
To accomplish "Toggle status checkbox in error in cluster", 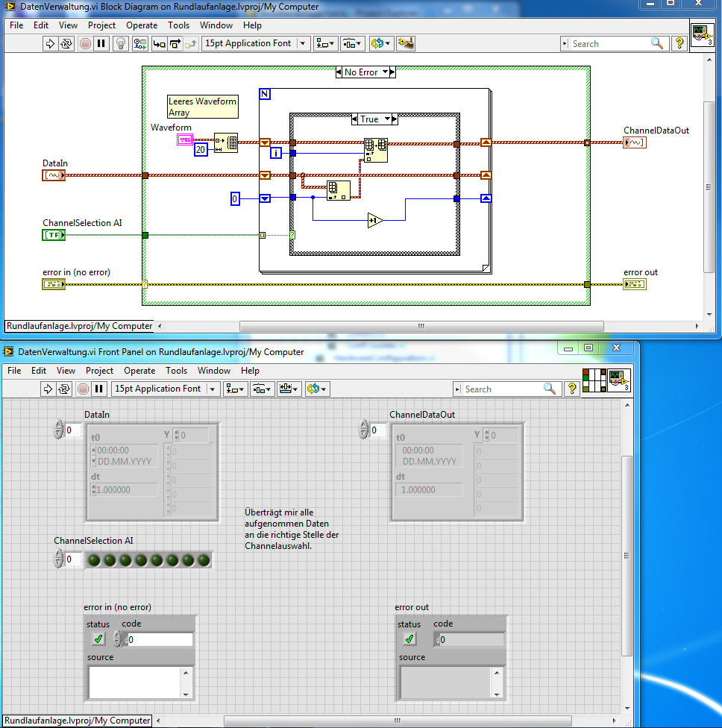I will pos(98,639).
